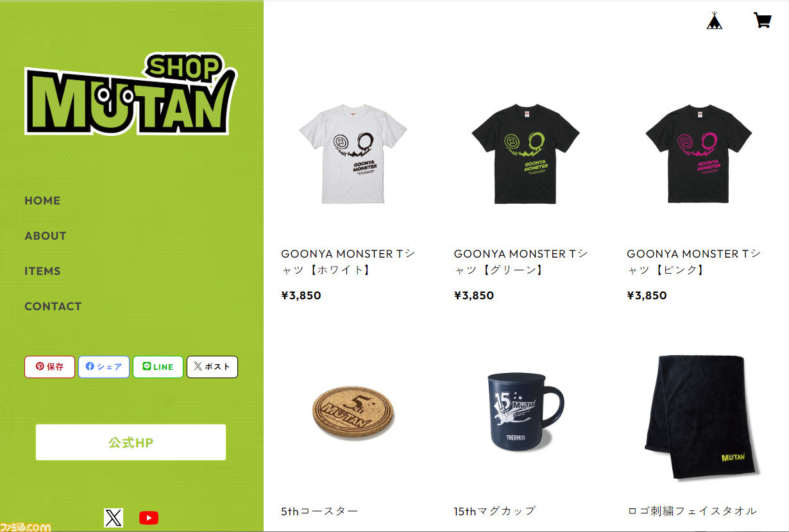The image size is (789, 532).
Task: Open the CONTACT menu item
Action: click(53, 306)
